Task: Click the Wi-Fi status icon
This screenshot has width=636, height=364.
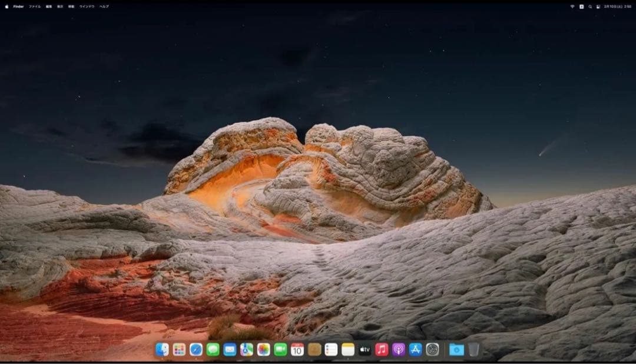Action: pyautogui.click(x=572, y=6)
